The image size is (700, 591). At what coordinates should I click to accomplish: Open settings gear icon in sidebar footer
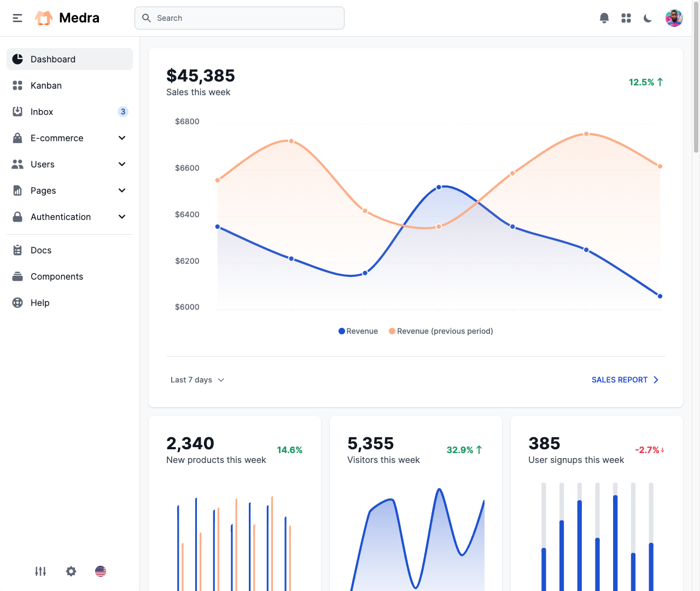tap(71, 571)
